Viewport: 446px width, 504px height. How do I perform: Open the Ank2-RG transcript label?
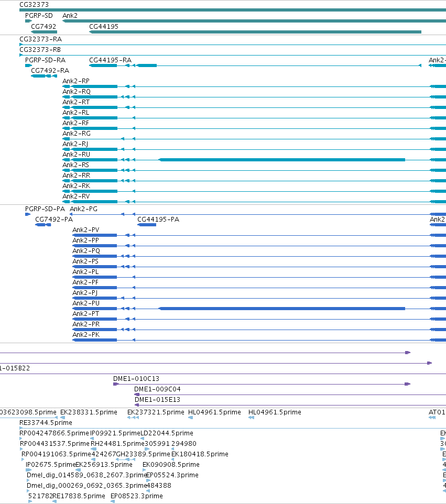pos(77,134)
